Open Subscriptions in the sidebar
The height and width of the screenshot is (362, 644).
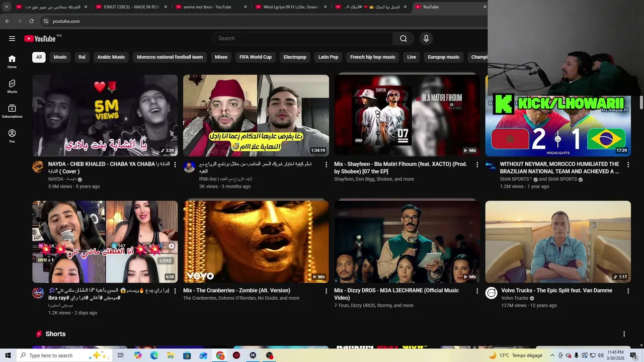coord(12,111)
